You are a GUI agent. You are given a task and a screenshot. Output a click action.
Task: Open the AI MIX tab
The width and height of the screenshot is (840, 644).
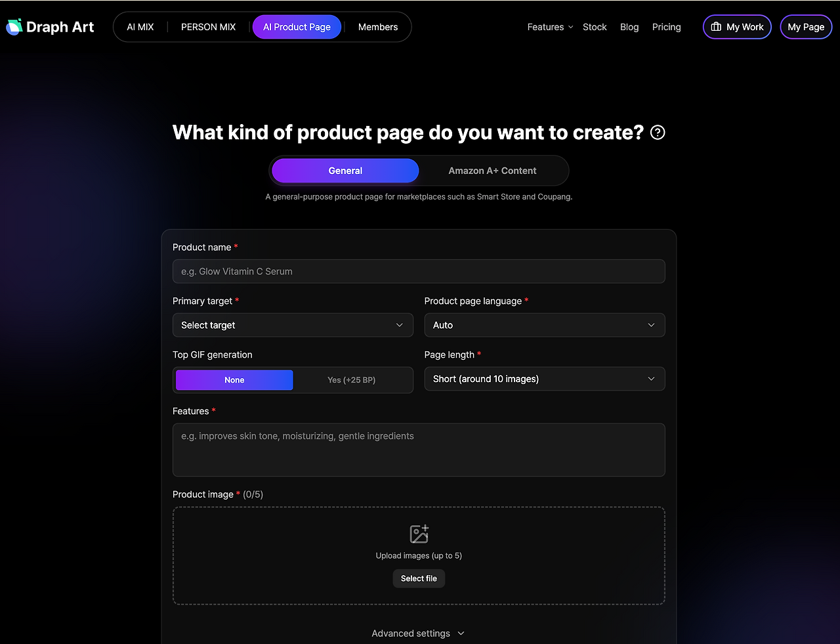[x=140, y=27]
